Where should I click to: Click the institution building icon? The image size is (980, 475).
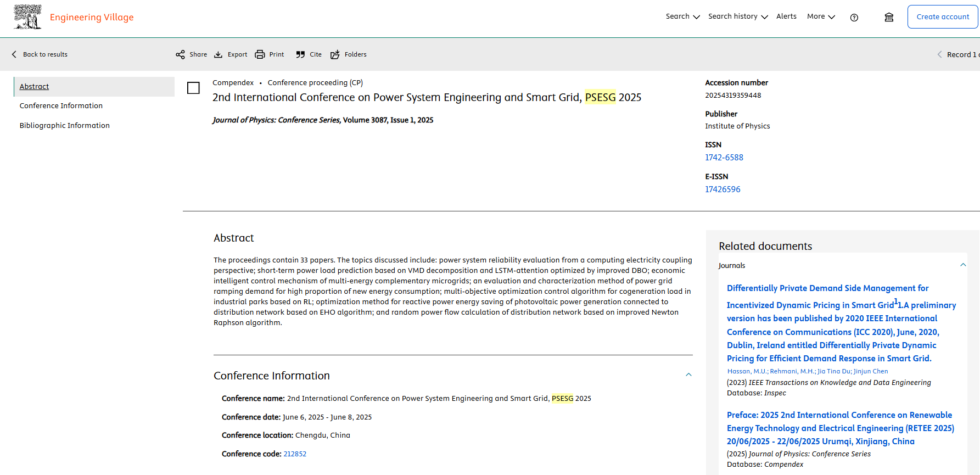click(889, 18)
